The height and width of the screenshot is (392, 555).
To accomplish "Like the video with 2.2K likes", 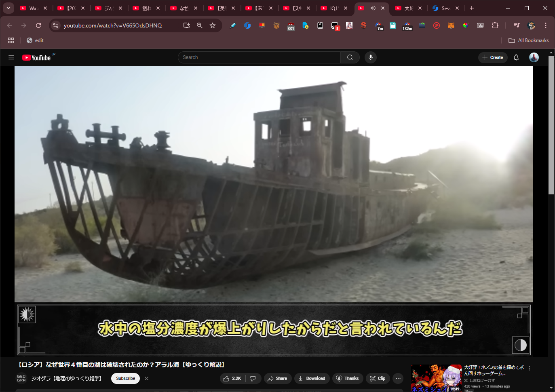I will 232,379.
